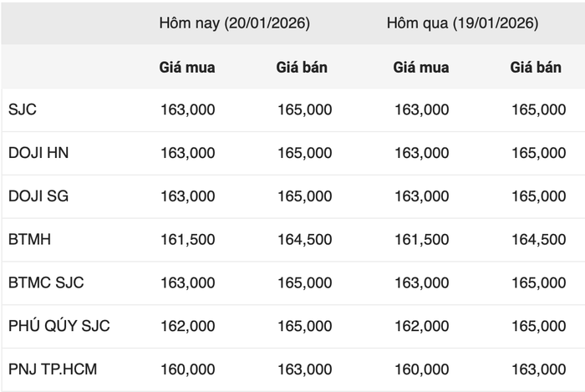Click the "Hôm qua (19/01/2026)" column header

pyautogui.click(x=462, y=23)
